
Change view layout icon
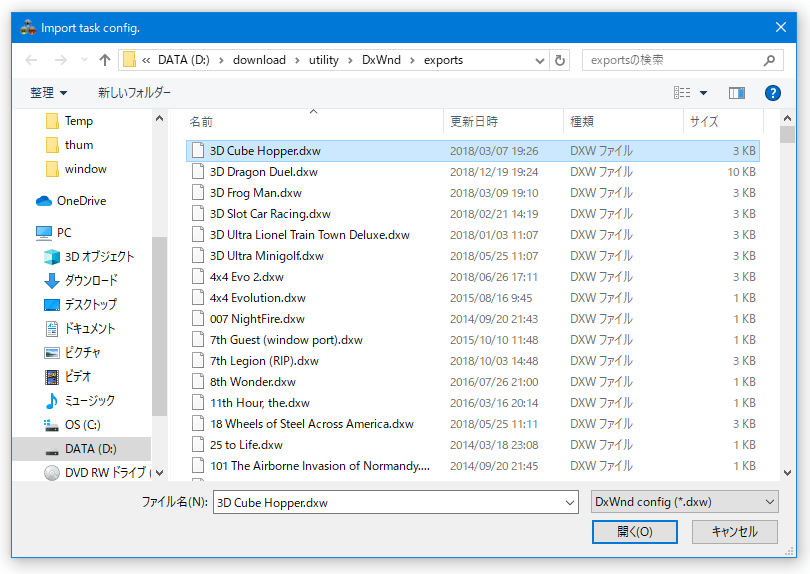(682, 93)
